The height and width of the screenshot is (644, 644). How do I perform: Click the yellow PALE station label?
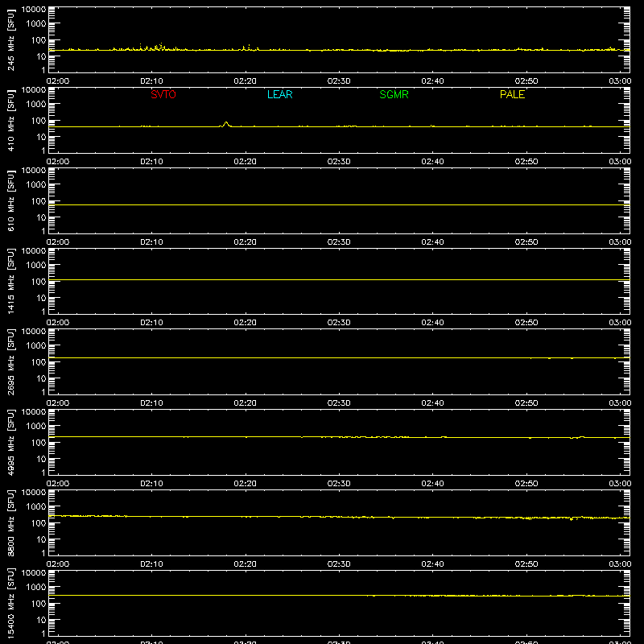click(512, 94)
